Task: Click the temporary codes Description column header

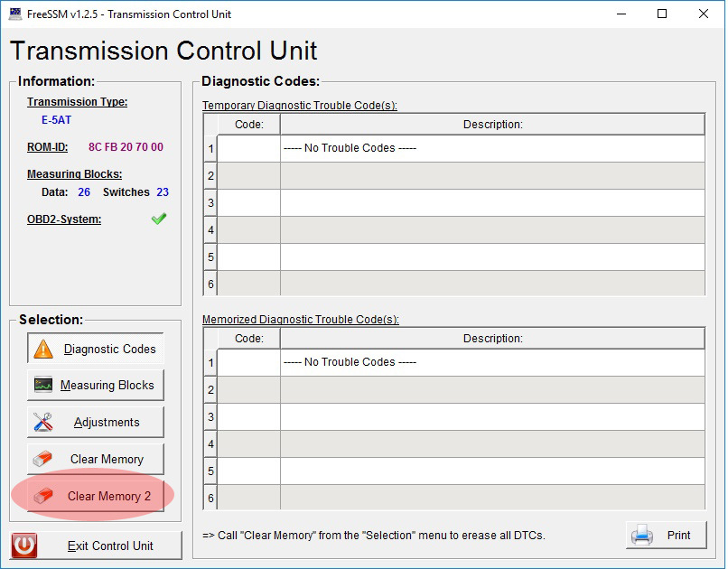Action: (x=492, y=125)
